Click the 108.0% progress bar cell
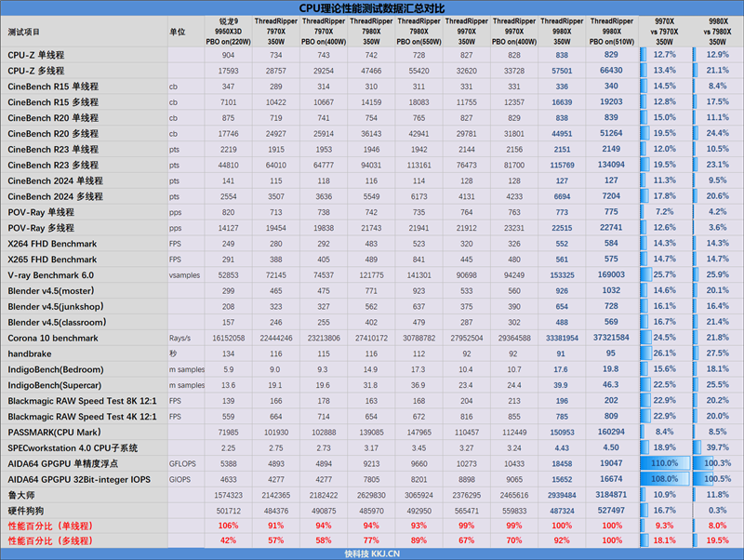The height and width of the screenshot is (560, 744). click(665, 479)
